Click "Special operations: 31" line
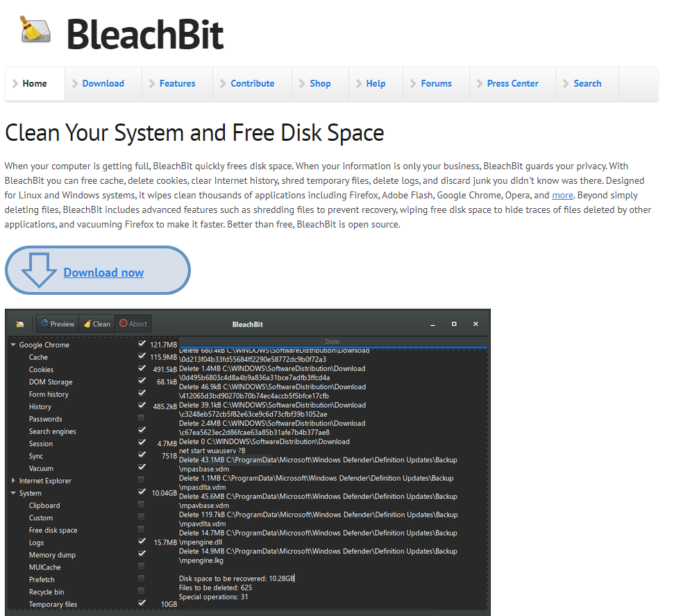 point(213,597)
